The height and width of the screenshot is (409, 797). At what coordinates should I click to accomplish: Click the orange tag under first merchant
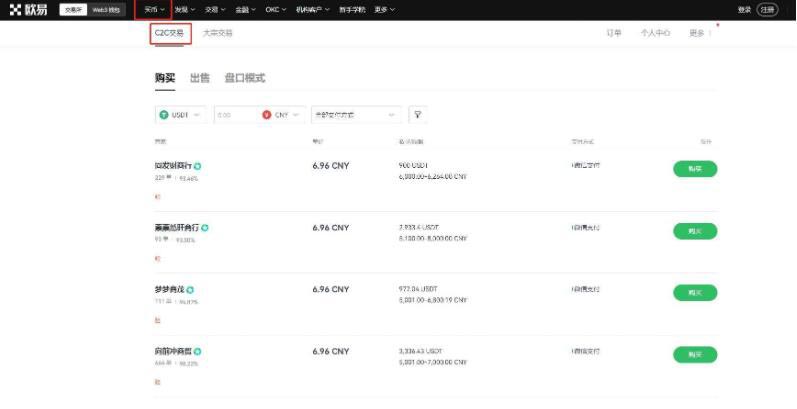coord(157,196)
